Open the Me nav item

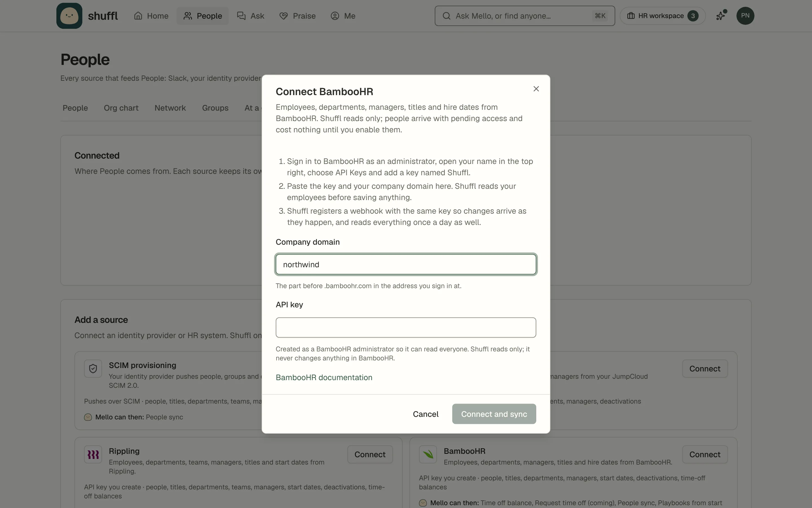pyautogui.click(x=343, y=16)
